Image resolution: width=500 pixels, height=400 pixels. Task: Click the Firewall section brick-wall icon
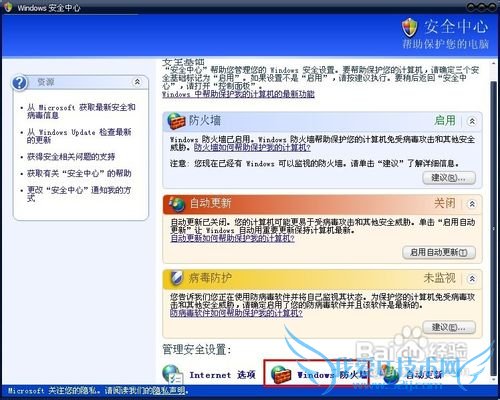tap(176, 121)
